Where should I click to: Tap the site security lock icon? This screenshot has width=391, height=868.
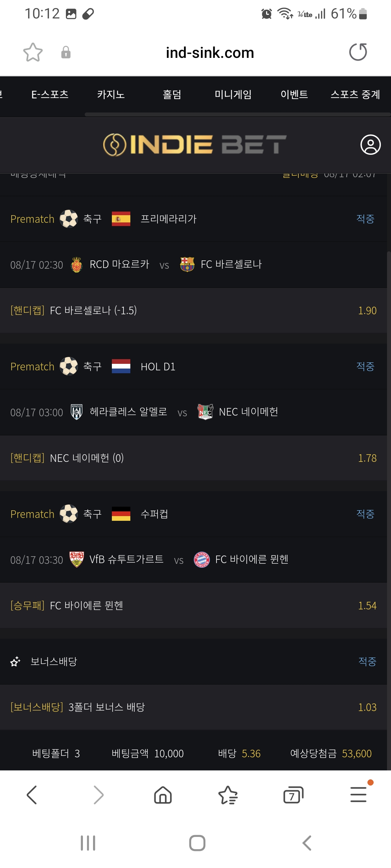point(66,52)
